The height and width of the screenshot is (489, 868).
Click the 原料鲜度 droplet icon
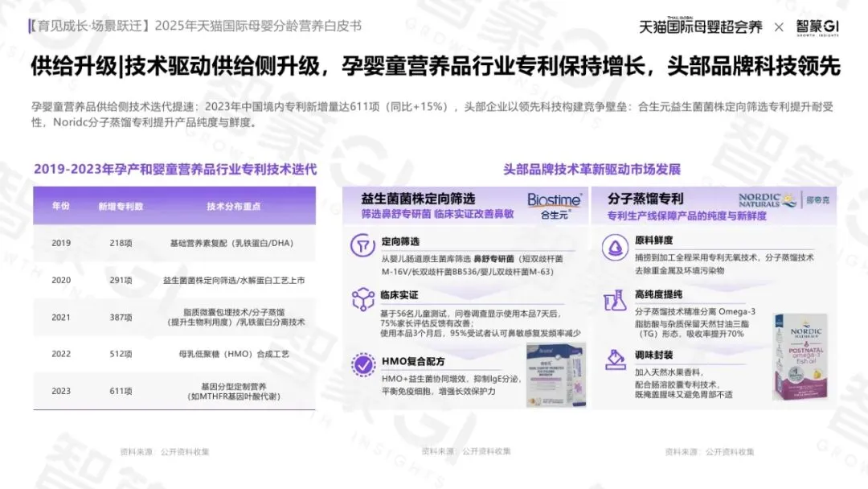(615, 248)
